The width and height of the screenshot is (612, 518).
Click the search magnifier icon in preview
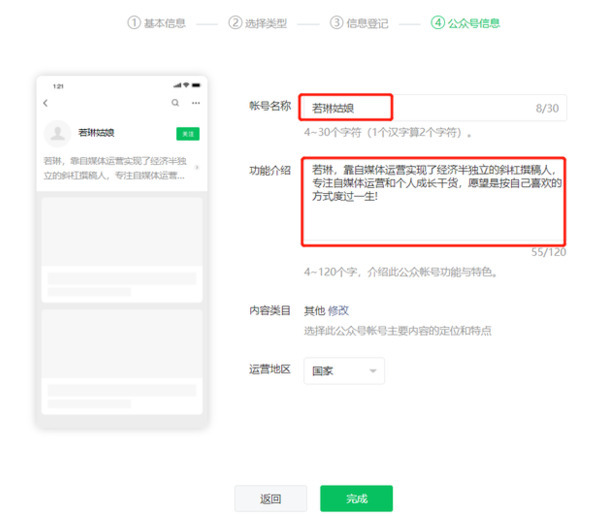pyautogui.click(x=176, y=103)
